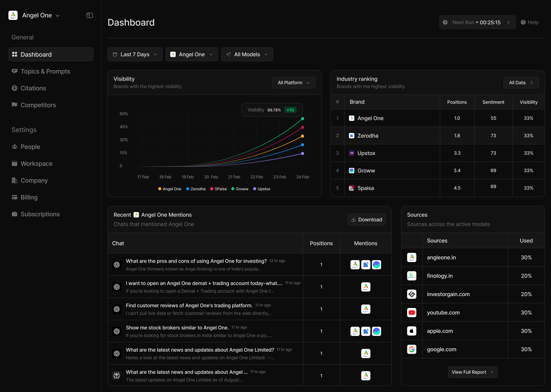551x392 pixels.
Task: Click the YouTube source logo
Action: click(412, 313)
